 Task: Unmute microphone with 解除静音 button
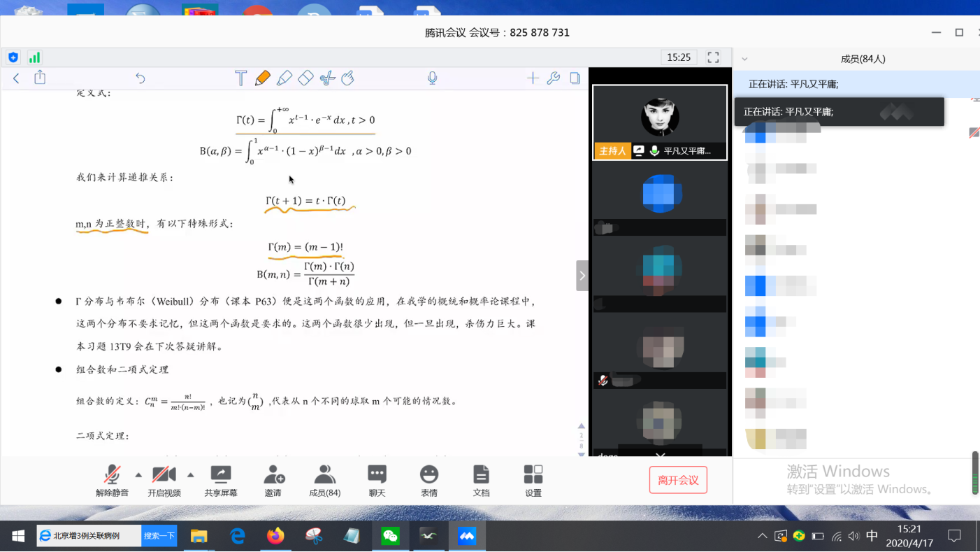click(112, 481)
